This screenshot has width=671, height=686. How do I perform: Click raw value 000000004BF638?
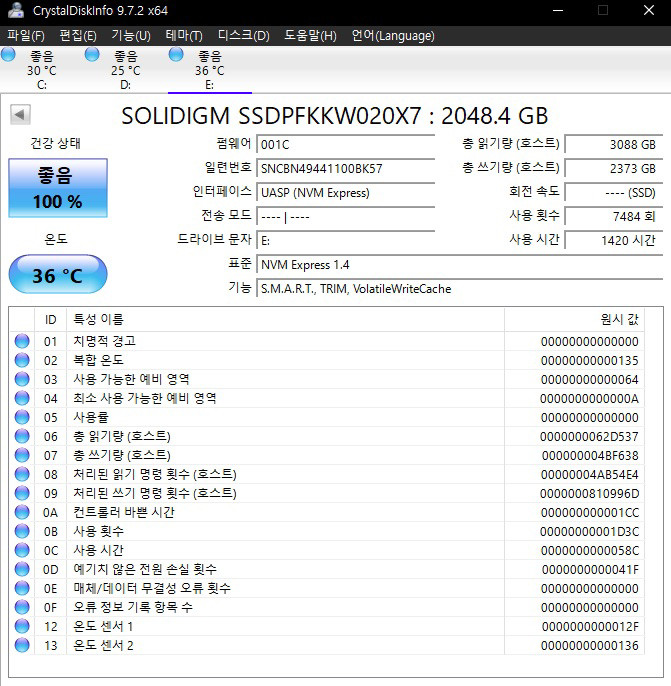pos(590,455)
